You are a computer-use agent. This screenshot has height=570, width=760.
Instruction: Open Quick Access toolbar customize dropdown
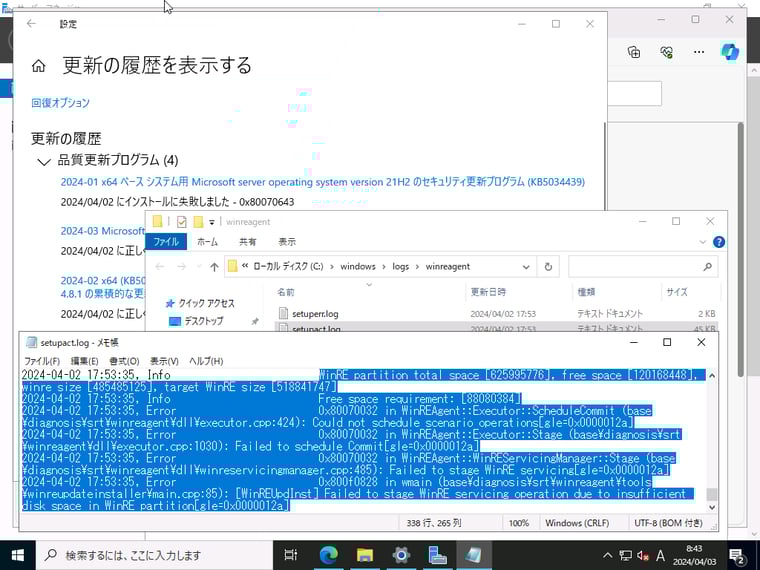coord(212,222)
